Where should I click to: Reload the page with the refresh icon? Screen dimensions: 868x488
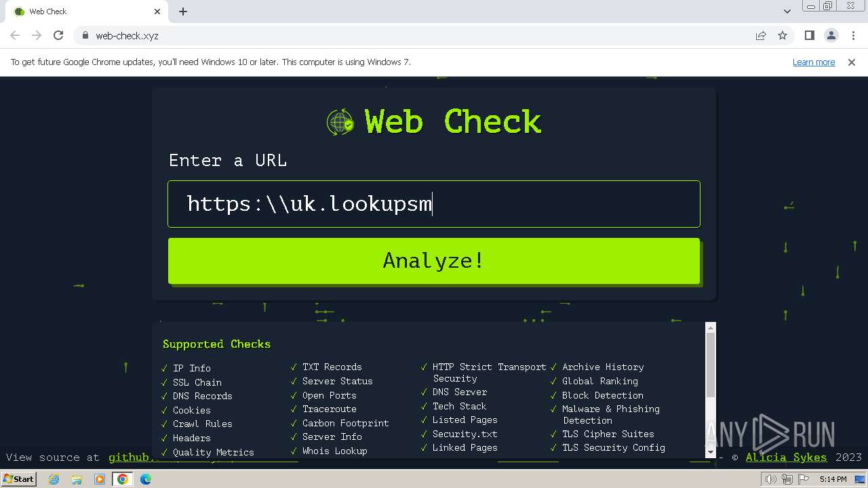pyautogui.click(x=58, y=35)
